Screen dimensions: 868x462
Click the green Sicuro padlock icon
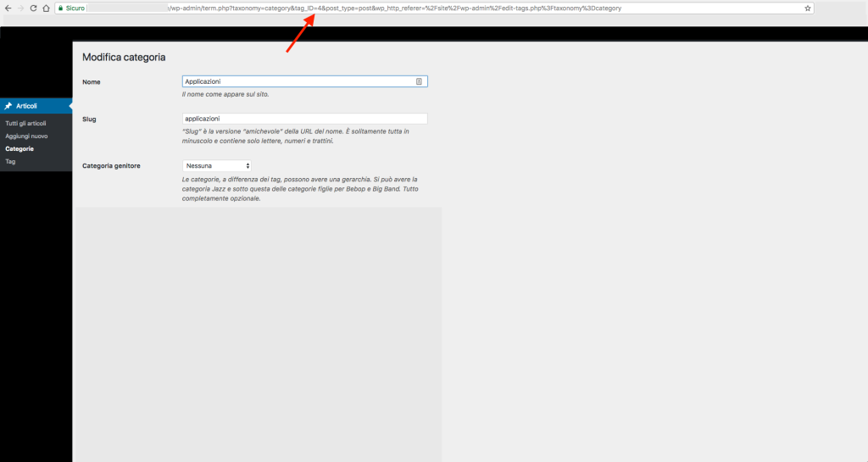(x=61, y=8)
